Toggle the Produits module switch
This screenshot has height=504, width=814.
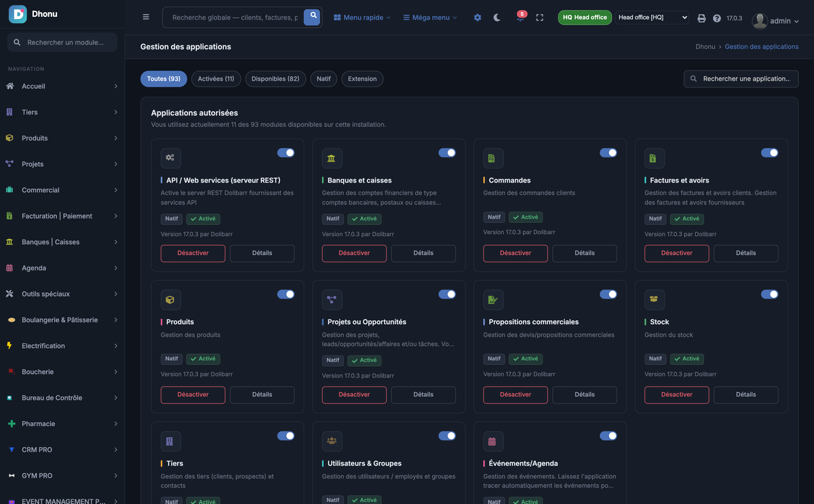pyautogui.click(x=286, y=294)
